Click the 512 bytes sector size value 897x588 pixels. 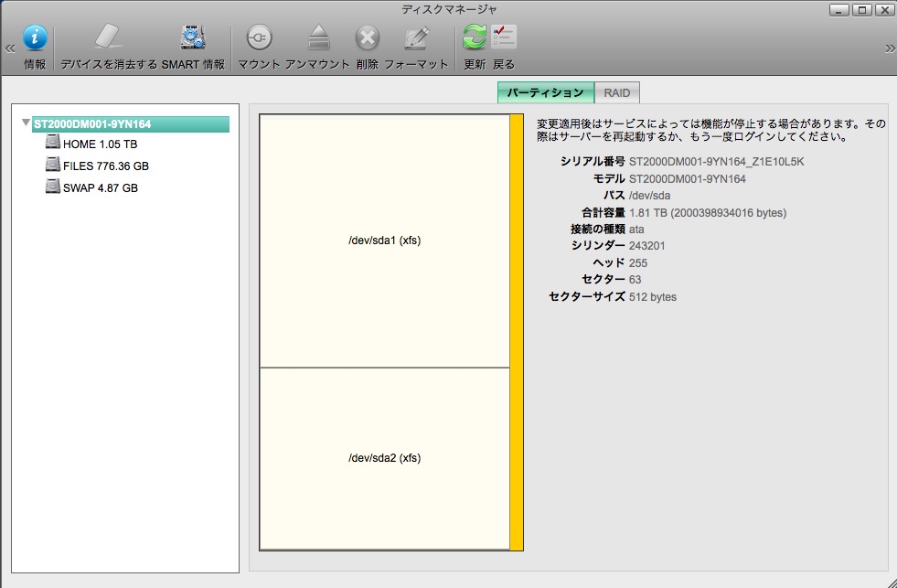pos(653,297)
